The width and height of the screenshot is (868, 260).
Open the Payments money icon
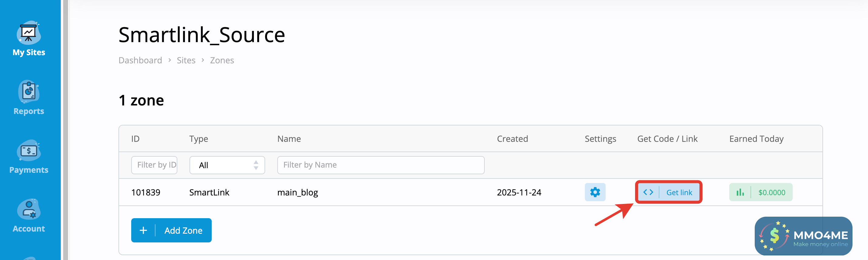29,151
